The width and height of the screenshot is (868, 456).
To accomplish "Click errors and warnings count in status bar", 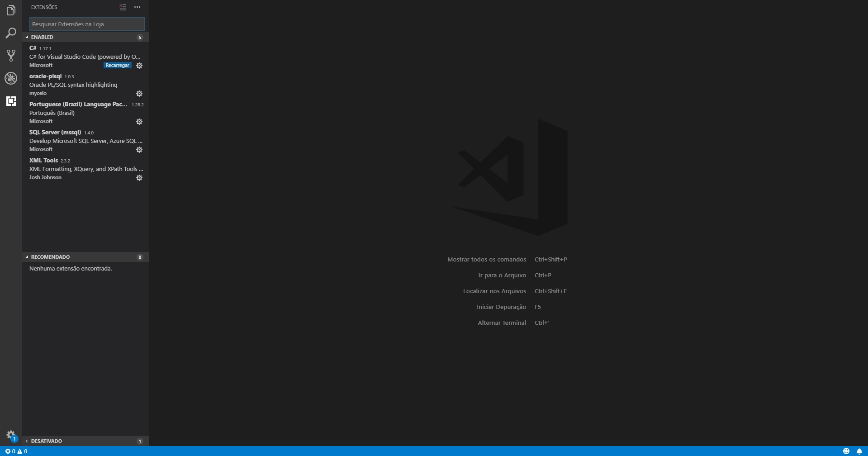I will (16, 451).
